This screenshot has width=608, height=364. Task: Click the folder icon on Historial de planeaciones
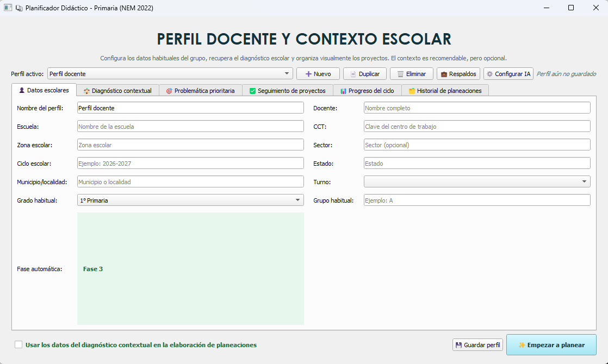[x=412, y=91]
